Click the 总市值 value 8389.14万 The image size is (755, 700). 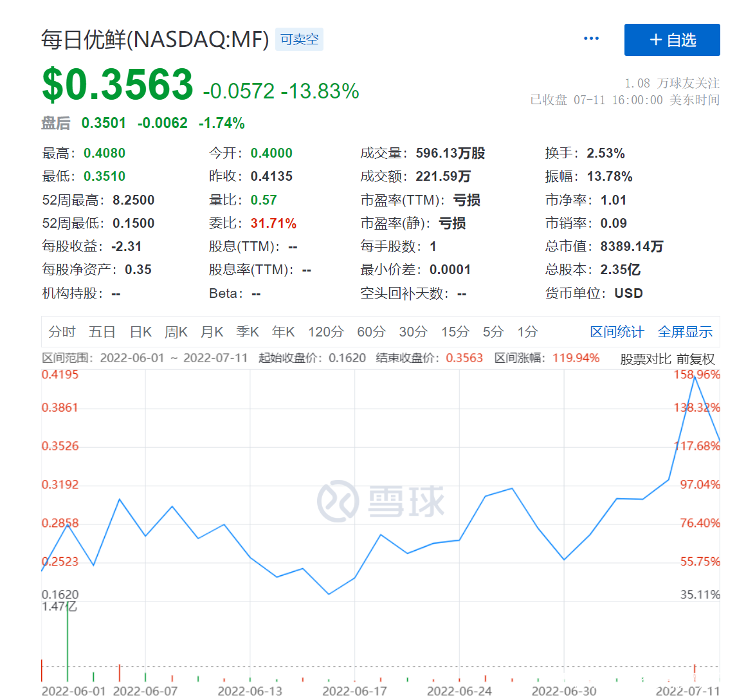coord(632,246)
